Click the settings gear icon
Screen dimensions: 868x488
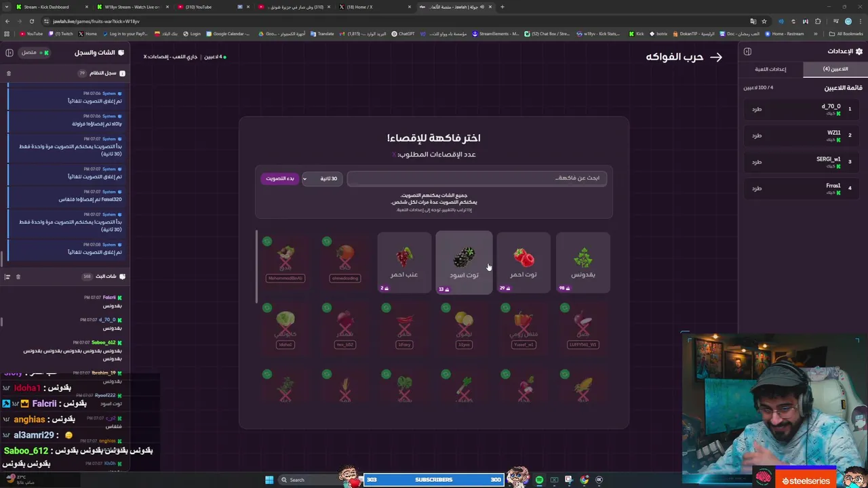(x=859, y=52)
